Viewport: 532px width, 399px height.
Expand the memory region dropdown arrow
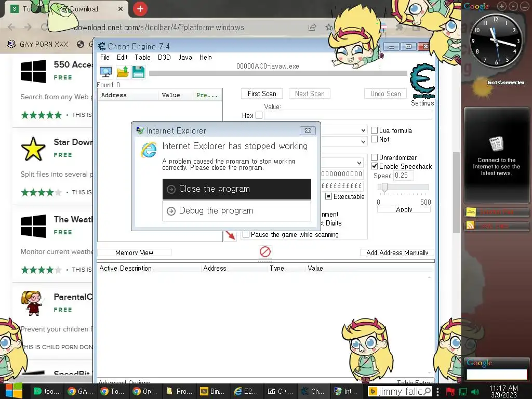click(x=359, y=163)
